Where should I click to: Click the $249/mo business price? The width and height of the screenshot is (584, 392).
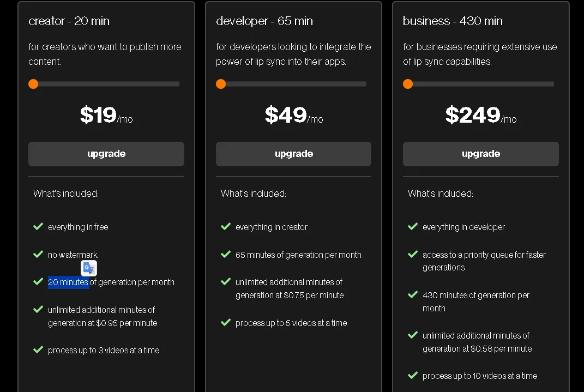pos(480,115)
